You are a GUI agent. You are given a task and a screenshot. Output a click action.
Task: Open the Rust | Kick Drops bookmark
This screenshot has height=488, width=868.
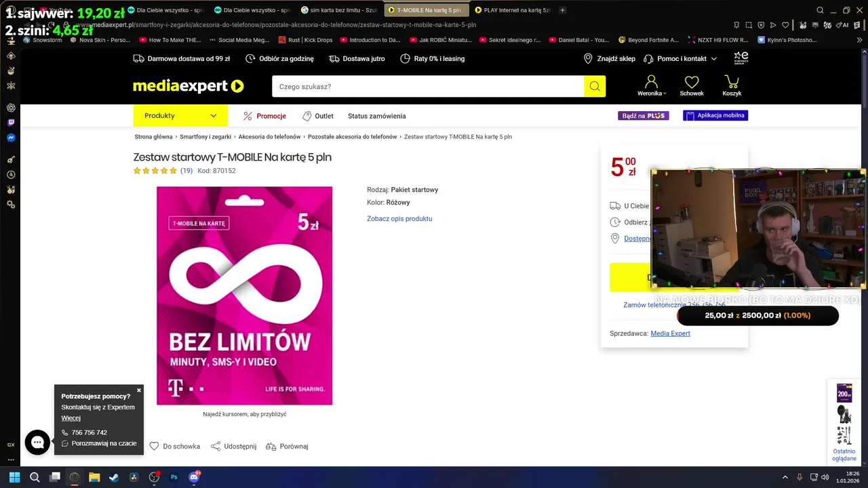tap(305, 40)
